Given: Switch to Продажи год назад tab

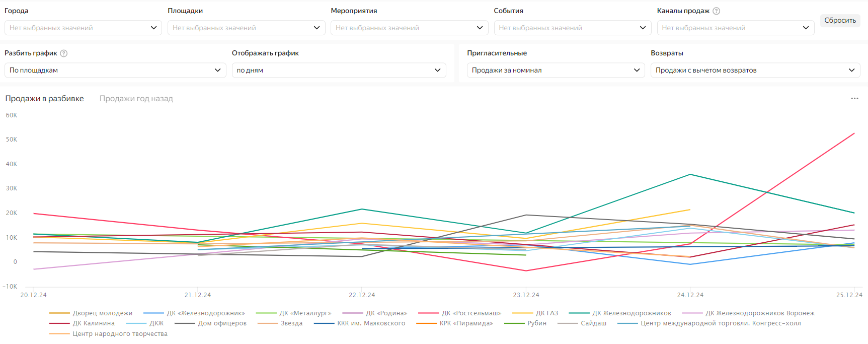Looking at the screenshot, I should 136,99.
